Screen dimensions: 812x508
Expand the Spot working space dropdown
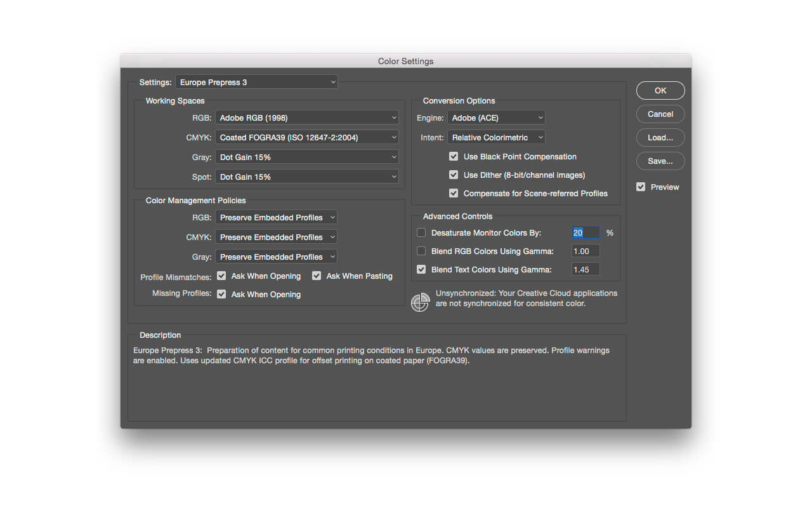307,177
